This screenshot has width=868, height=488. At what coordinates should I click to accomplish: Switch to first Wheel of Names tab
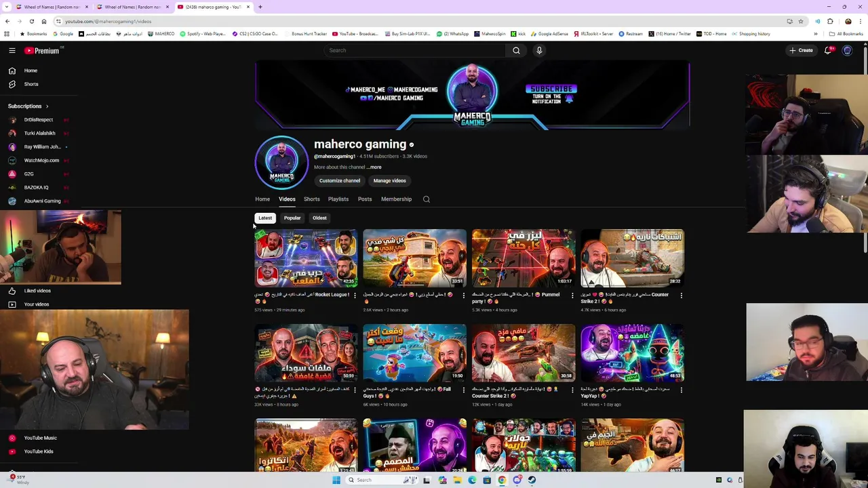tap(52, 7)
